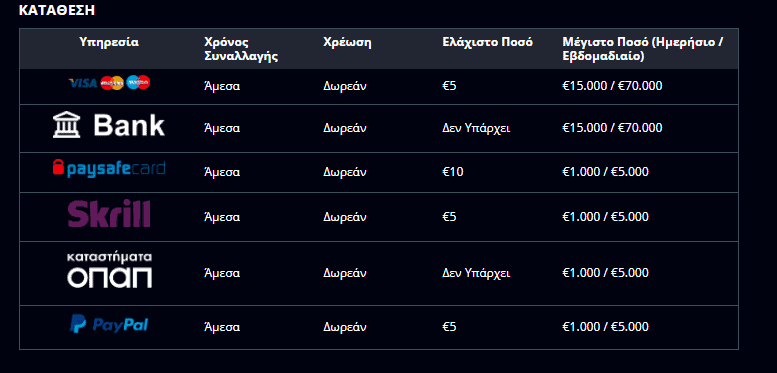The height and width of the screenshot is (373, 777).
Task: Click the Μέγιστο Ποσό column header
Action: (x=643, y=49)
